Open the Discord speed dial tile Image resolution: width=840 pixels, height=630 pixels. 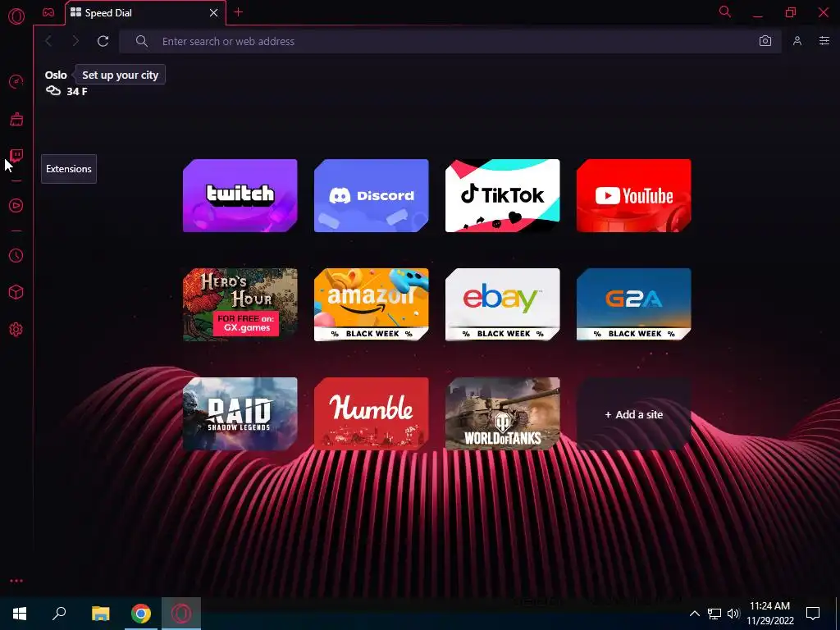tap(372, 195)
